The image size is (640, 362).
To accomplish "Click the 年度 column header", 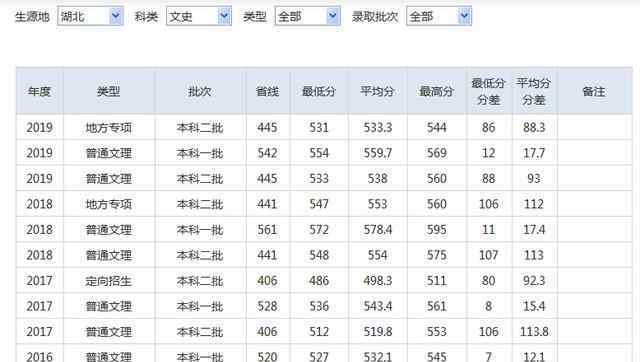I will (40, 91).
